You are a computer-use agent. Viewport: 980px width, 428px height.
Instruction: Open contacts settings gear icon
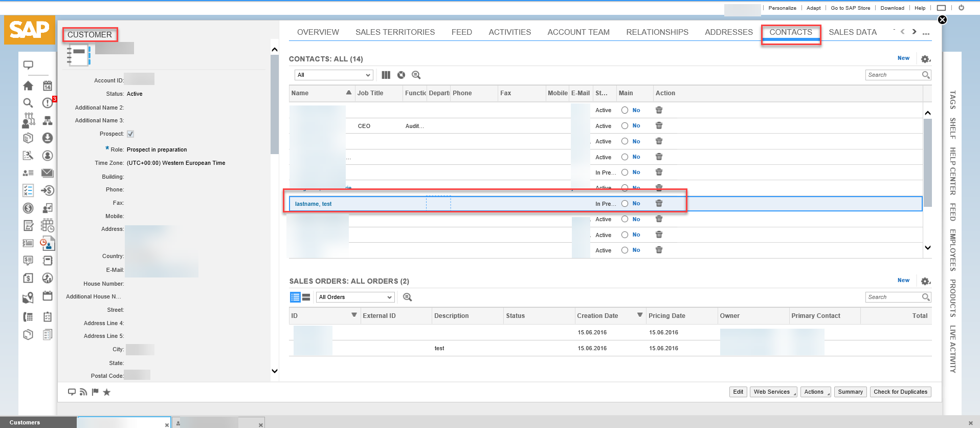click(925, 59)
